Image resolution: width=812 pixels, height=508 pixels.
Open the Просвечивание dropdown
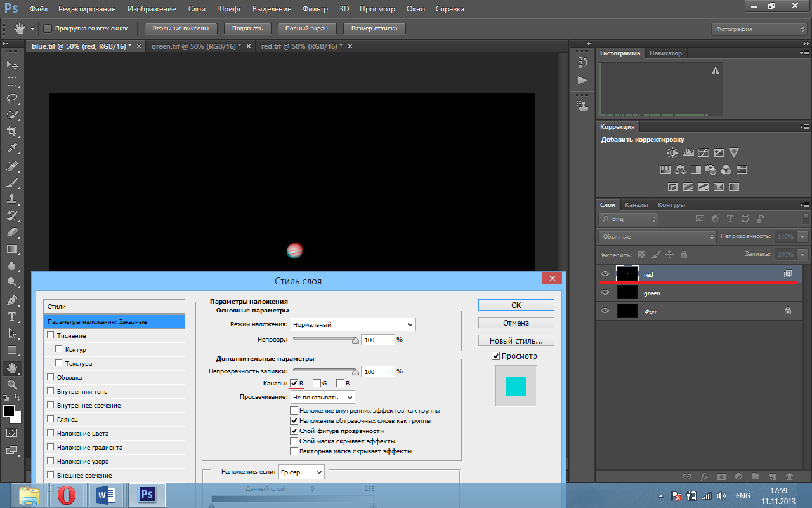tap(323, 397)
